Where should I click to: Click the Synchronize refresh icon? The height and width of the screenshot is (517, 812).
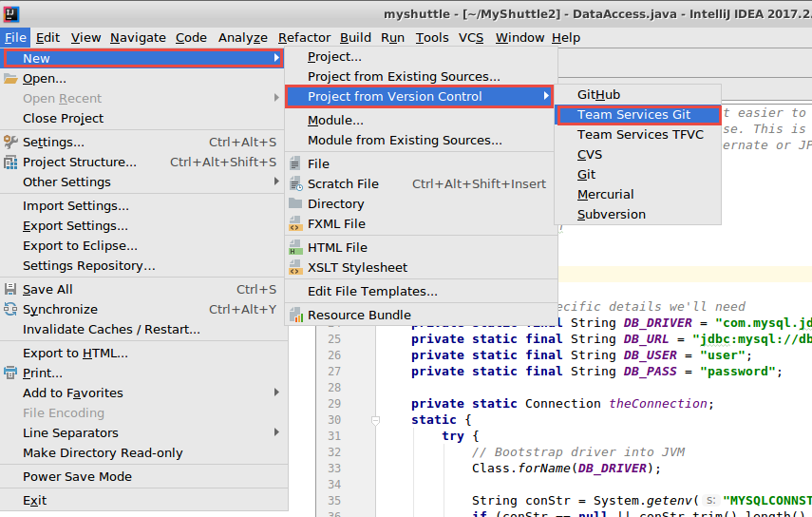pos(10,309)
